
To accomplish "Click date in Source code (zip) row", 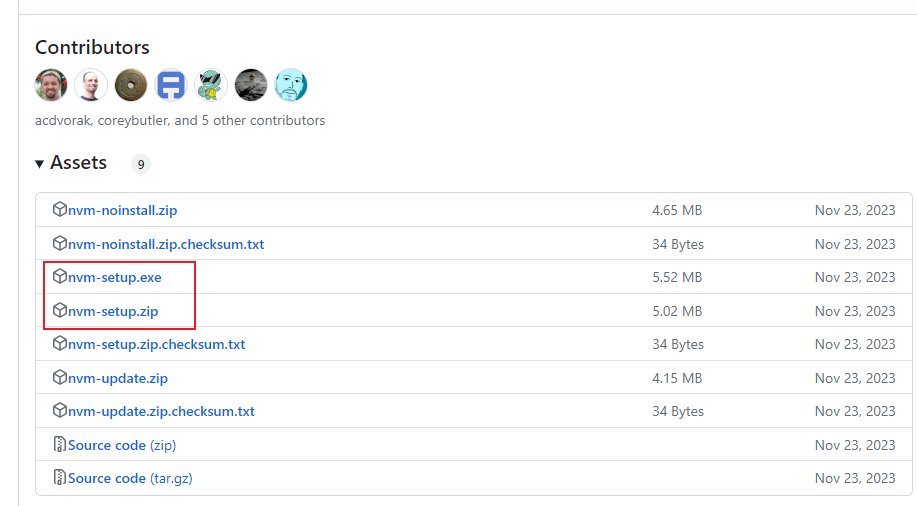I will 855,445.
